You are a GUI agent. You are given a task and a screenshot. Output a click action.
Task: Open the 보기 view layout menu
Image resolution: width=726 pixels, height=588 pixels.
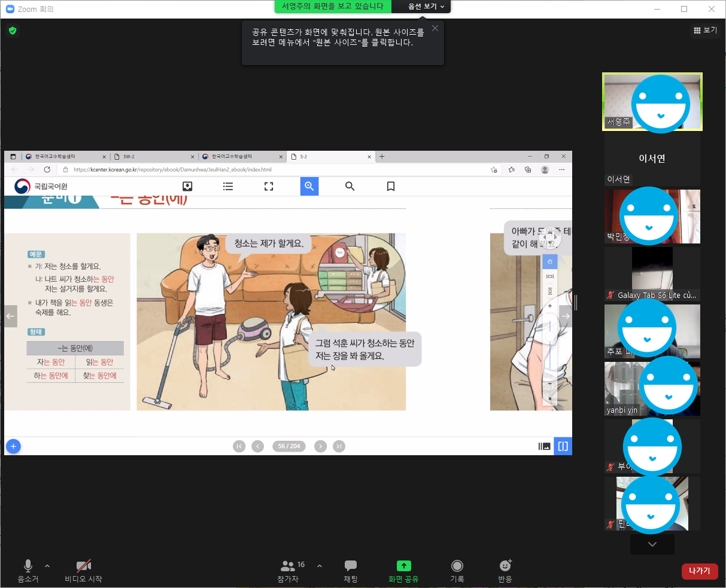705,30
